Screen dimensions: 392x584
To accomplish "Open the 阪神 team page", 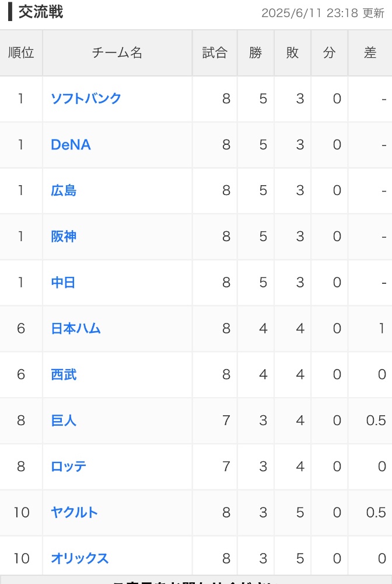I will [64, 237].
